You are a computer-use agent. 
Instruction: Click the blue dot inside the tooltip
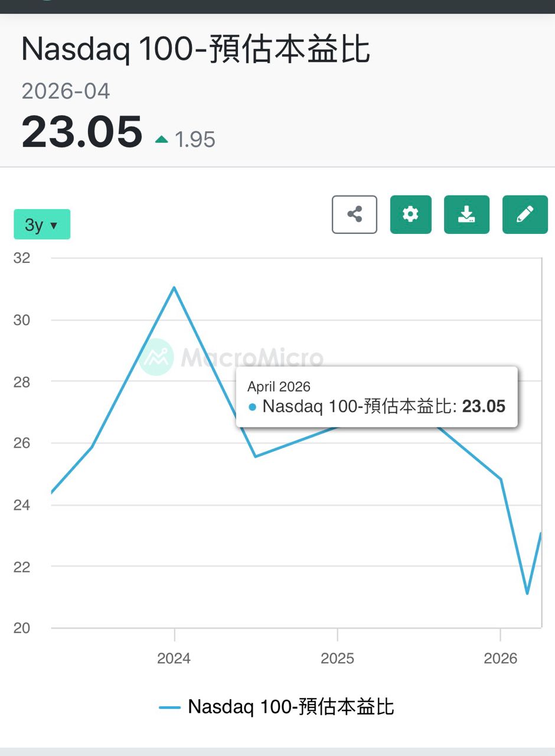pos(253,407)
